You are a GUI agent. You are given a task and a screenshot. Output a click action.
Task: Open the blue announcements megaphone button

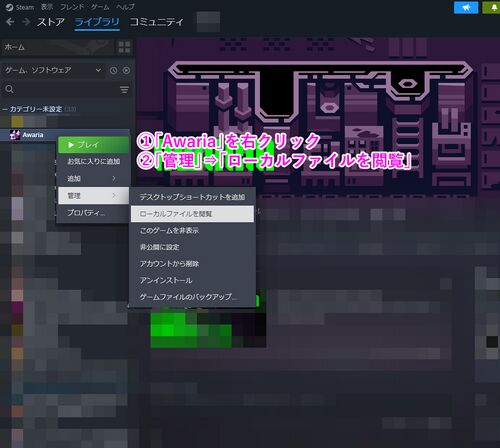tap(466, 8)
